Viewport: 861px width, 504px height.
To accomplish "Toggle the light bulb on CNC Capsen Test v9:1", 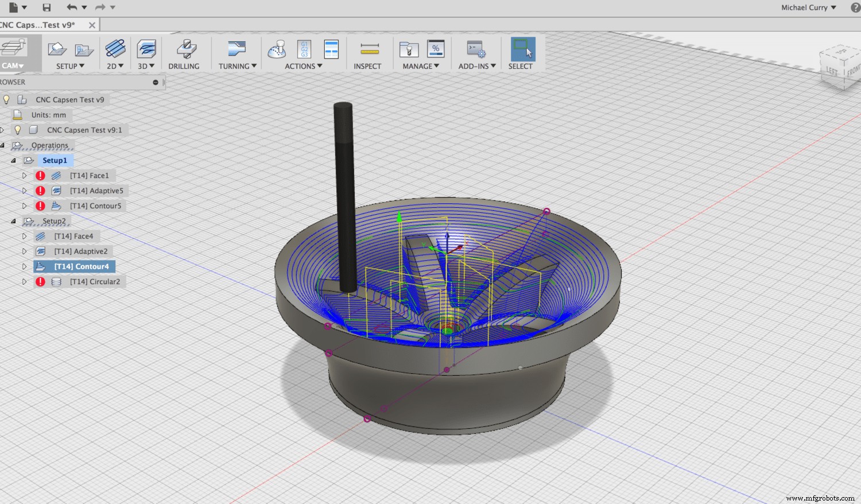I will 18,130.
